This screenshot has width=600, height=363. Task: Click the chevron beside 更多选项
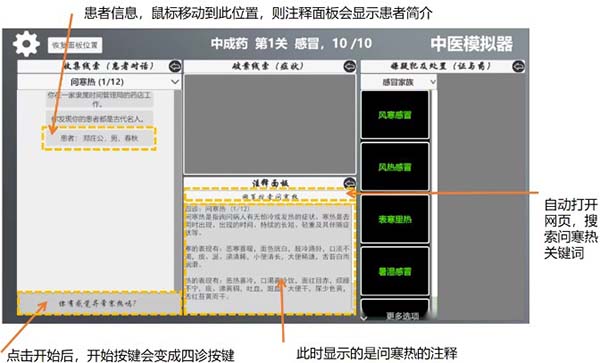[364, 317]
